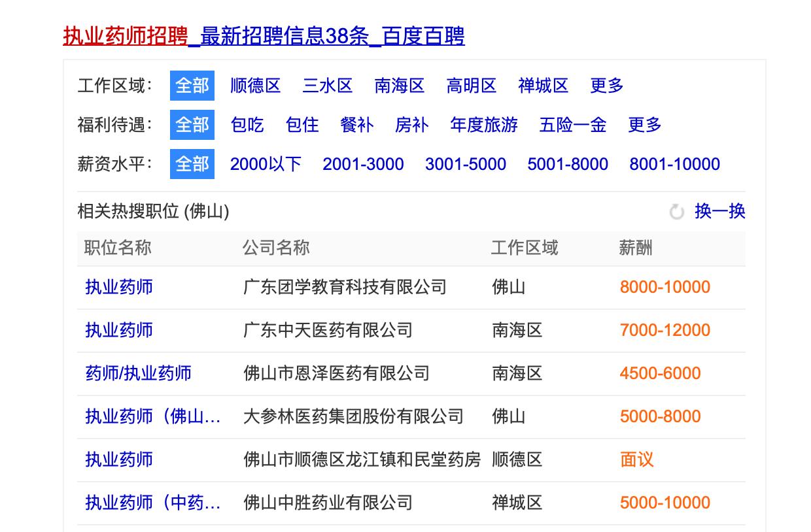The height and width of the screenshot is (532, 811).
Task: Select the 禅城区 region filter
Action: (542, 86)
